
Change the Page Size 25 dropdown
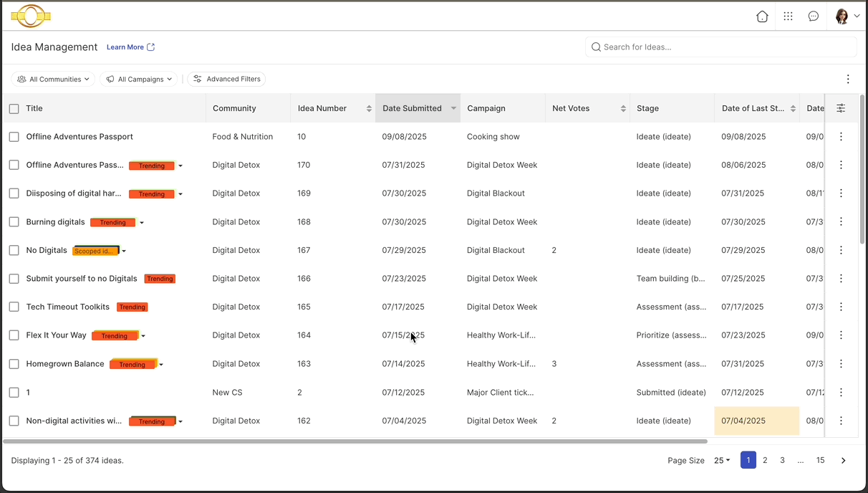[722, 461]
